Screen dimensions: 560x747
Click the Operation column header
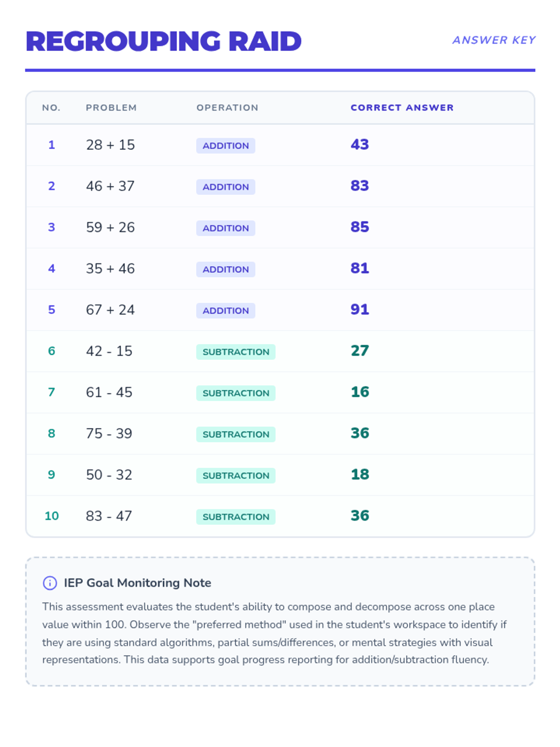tap(227, 108)
